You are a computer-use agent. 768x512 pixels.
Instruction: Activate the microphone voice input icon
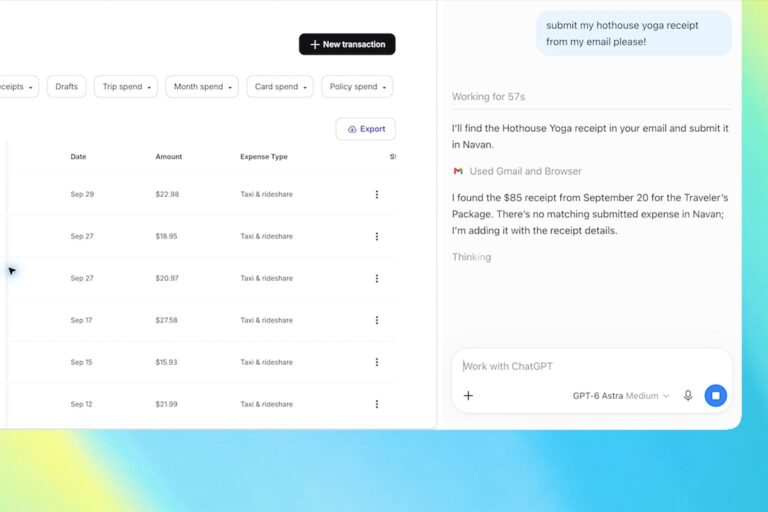point(688,395)
